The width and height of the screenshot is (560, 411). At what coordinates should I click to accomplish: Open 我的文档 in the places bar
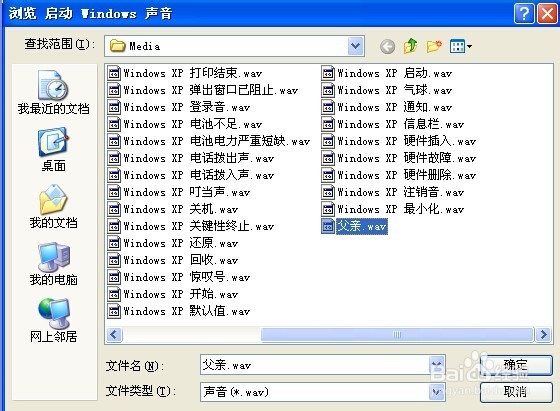point(54,207)
